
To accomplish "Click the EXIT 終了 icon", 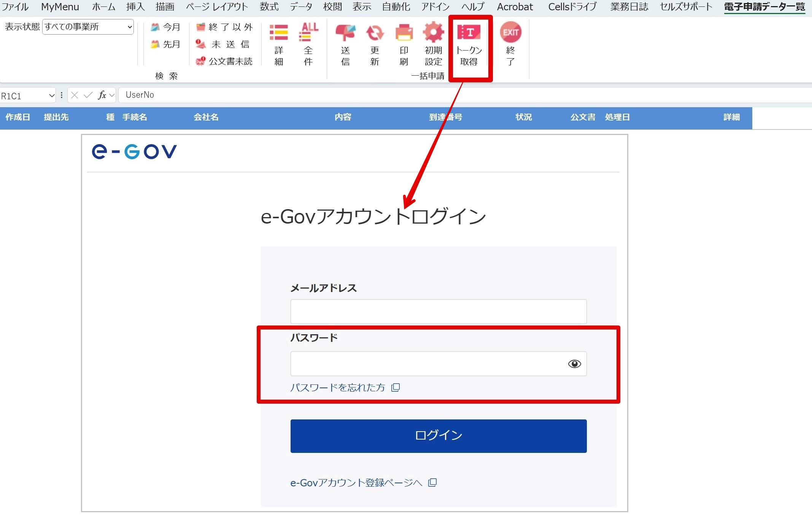I will click(x=510, y=33).
